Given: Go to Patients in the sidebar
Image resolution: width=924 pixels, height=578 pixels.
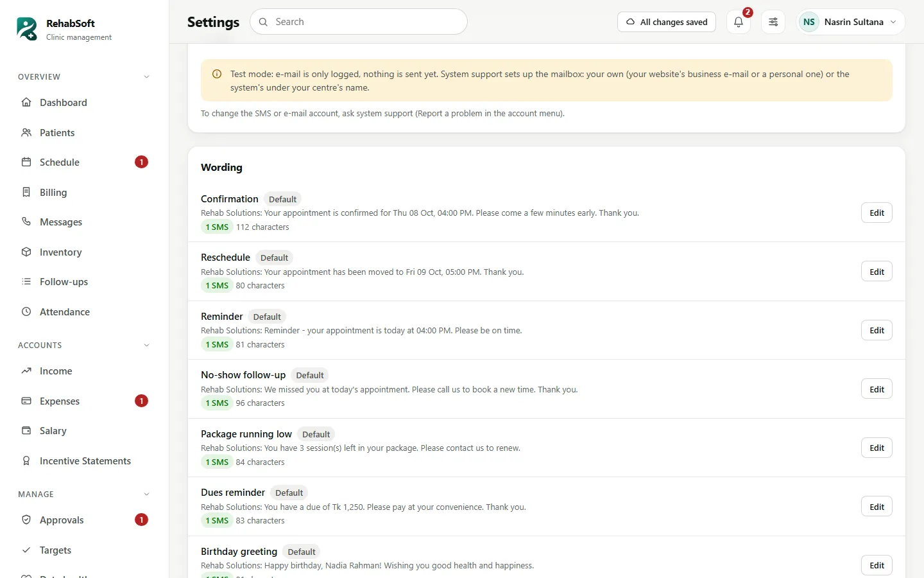Looking at the screenshot, I should click(84, 132).
